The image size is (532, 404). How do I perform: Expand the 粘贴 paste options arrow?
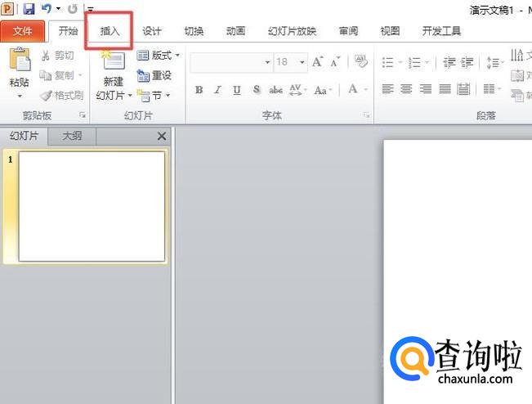pyautogui.click(x=20, y=97)
